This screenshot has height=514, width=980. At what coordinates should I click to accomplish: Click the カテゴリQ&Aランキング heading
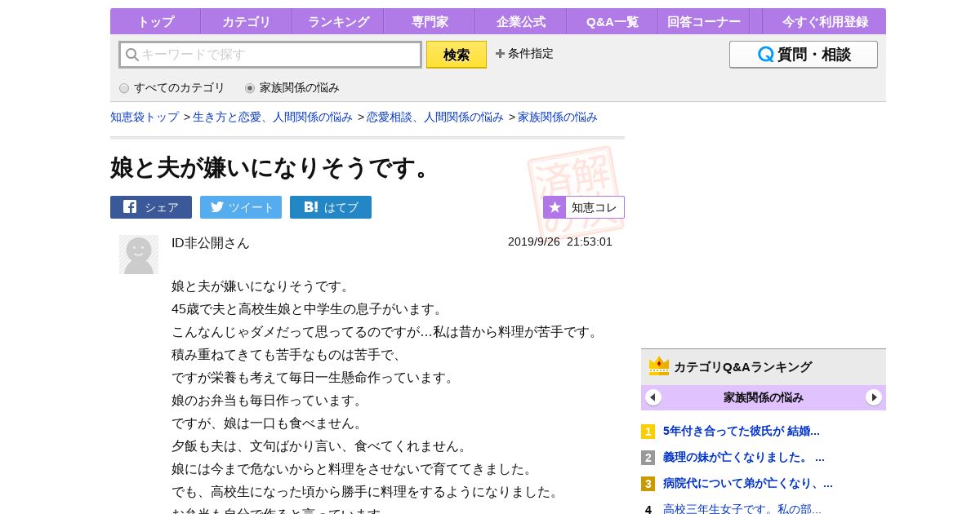(743, 366)
